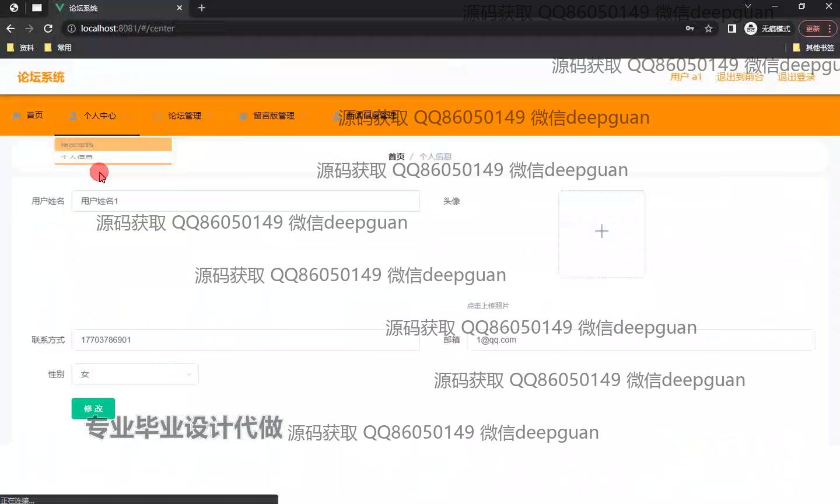840x504 pixels.
Task: Open the 资料 bookmark folder
Action: pyautogui.click(x=20, y=48)
